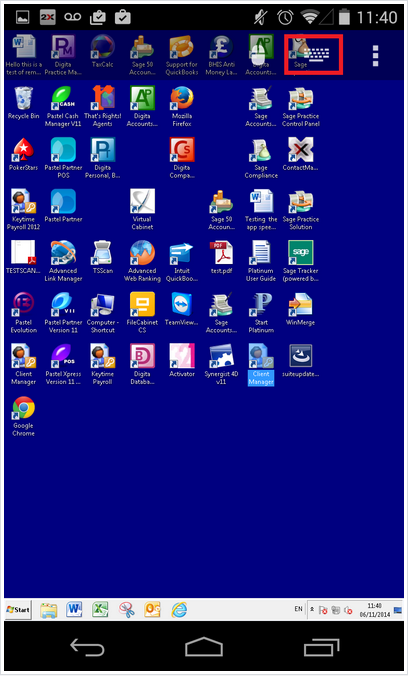The height and width of the screenshot is (676, 408).
Task: Open the TaxCalc desktop shortcut
Action: pos(102,52)
